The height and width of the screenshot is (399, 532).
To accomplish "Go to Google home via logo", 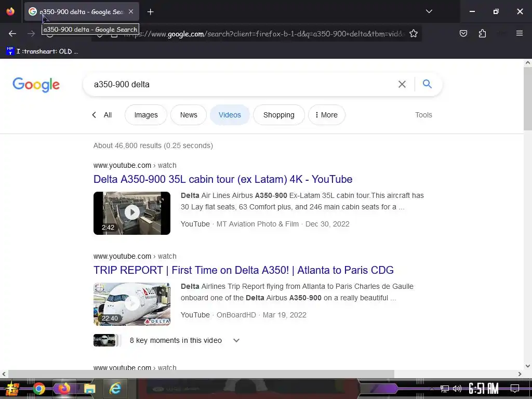I will [x=36, y=85].
